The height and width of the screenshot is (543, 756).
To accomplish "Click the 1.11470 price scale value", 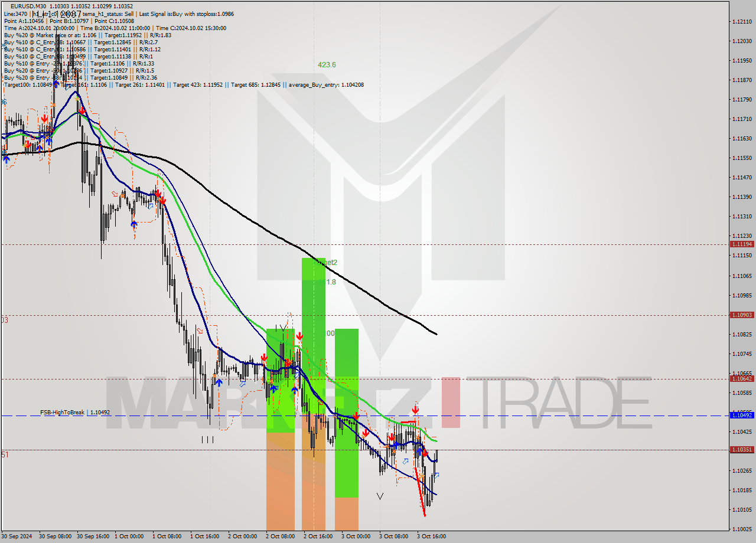I will coord(742,177).
